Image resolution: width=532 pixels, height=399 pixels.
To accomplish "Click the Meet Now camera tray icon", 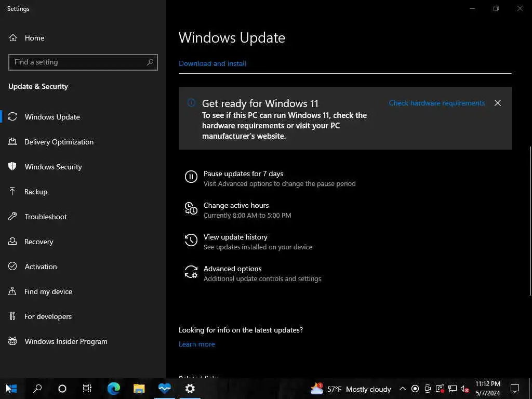I will [428, 389].
